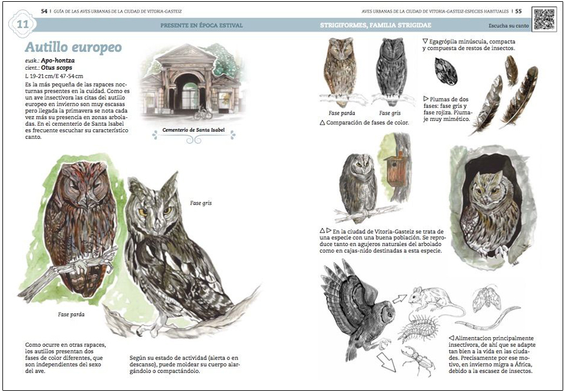Select the wooden nest box drawing
Image resolution: width=565 pixels, height=392 pixels.
click(397, 169)
